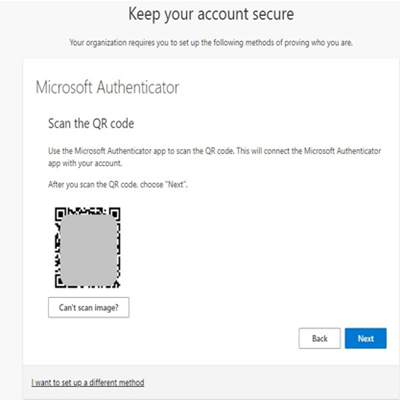Click the left edge pattern of the QR code
The image size is (400, 400).
click(x=57, y=247)
